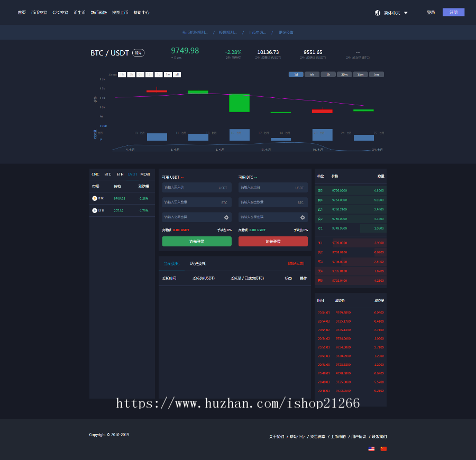Select the ETH market tab
The width and height of the screenshot is (476, 460).
pyautogui.click(x=120, y=174)
